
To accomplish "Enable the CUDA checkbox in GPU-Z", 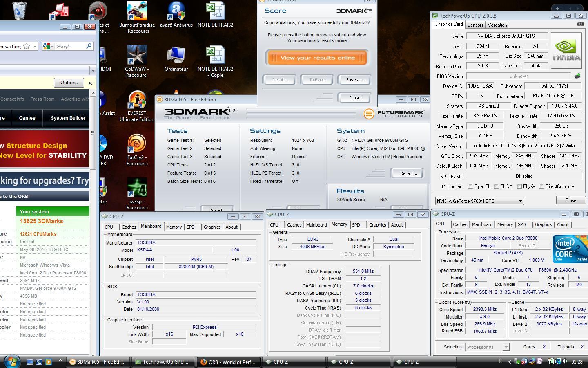I will (496, 186).
